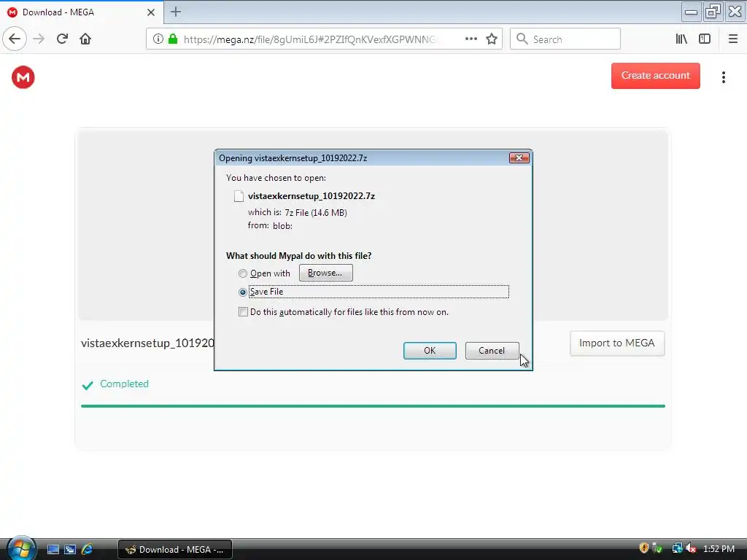Check Do this automatically for files
The height and width of the screenshot is (560, 747).
pyautogui.click(x=243, y=312)
